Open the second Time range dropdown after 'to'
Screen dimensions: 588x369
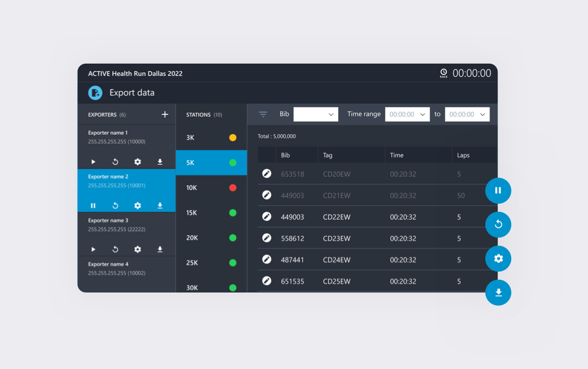(467, 114)
